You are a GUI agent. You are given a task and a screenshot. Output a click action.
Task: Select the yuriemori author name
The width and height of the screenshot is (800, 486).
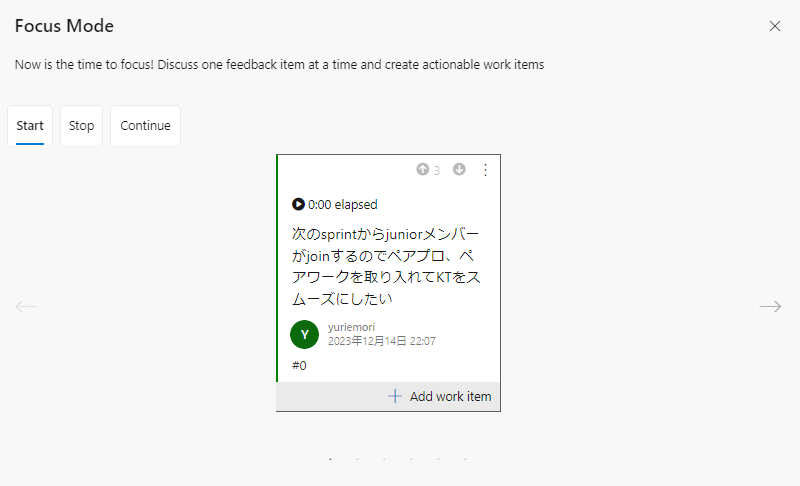click(x=351, y=327)
